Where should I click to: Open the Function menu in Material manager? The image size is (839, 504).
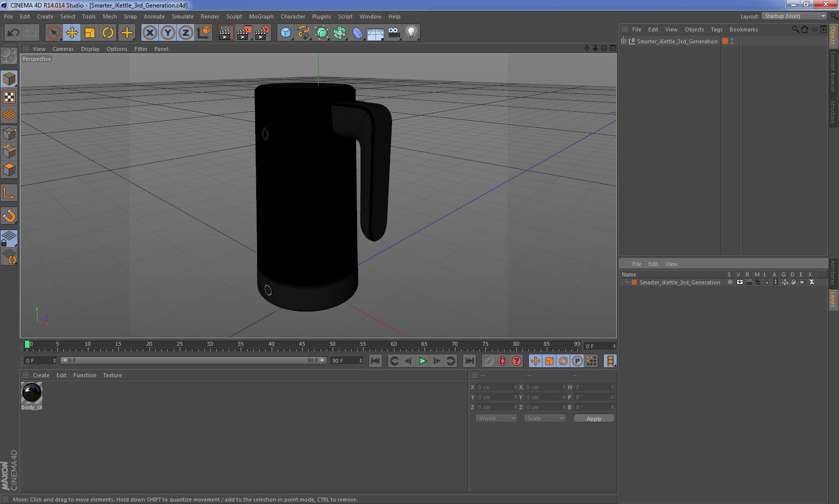tap(85, 375)
